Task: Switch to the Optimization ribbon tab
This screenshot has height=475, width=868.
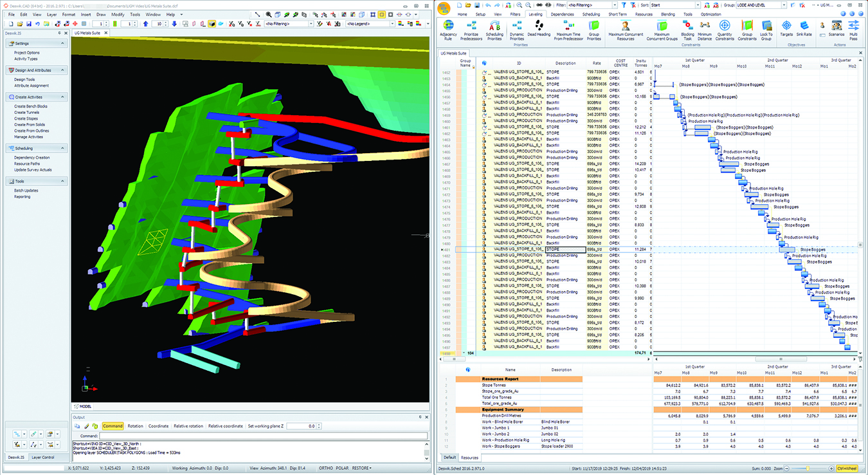Action: click(x=711, y=14)
